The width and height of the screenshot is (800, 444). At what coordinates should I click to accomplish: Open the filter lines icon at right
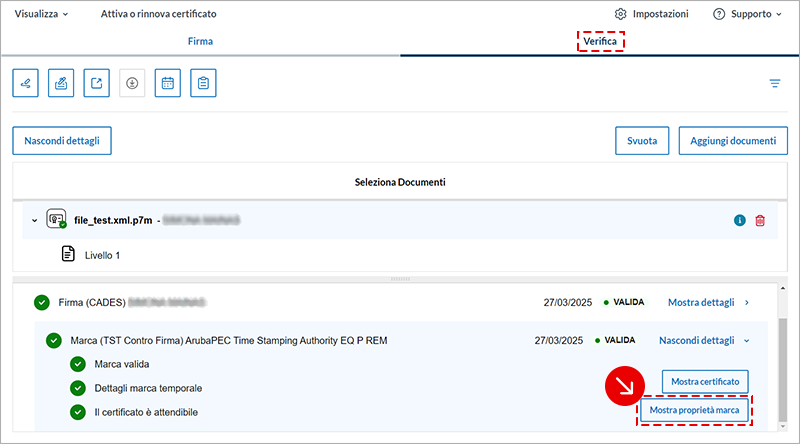[774, 84]
